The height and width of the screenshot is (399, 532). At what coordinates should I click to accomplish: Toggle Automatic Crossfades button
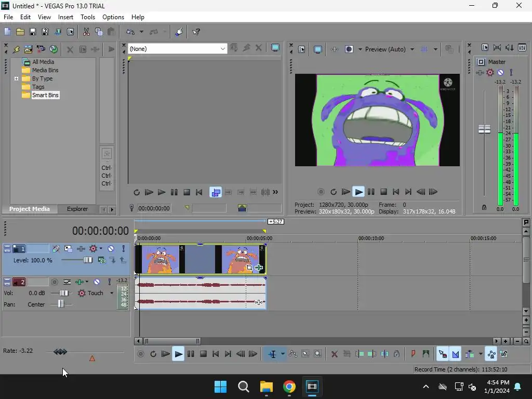coord(455,354)
